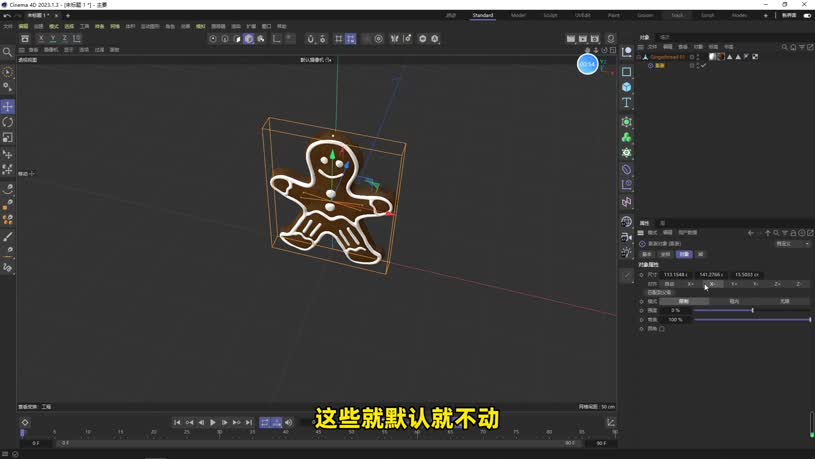Click the X- alignment button
This screenshot has height=459, width=815.
713,284
